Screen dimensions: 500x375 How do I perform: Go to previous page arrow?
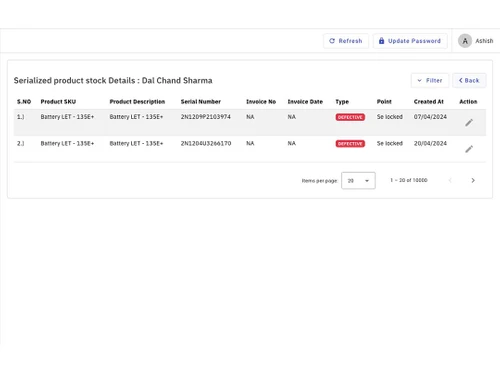pyautogui.click(x=450, y=180)
